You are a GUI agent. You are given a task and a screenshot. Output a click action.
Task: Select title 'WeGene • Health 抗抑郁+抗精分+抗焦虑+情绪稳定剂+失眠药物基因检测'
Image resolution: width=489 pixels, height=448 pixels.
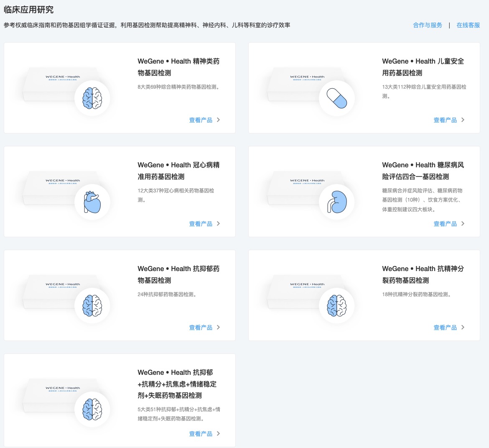177,384
